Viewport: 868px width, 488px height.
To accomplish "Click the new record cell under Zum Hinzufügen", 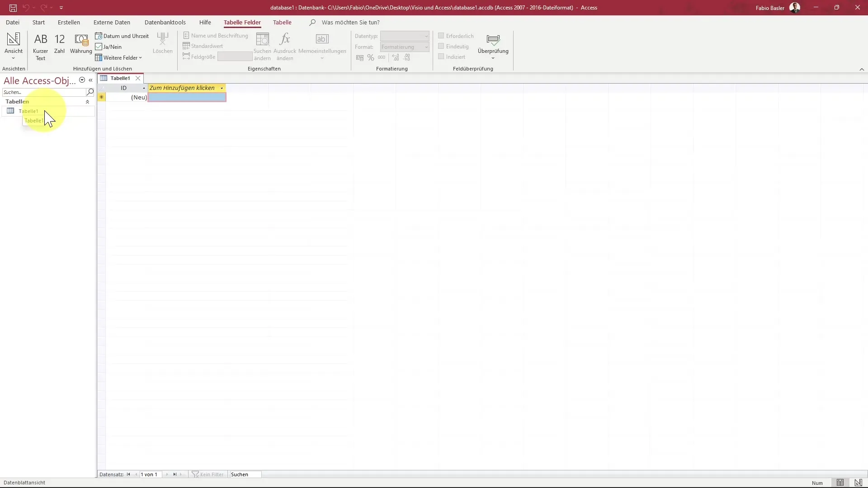I will [187, 97].
